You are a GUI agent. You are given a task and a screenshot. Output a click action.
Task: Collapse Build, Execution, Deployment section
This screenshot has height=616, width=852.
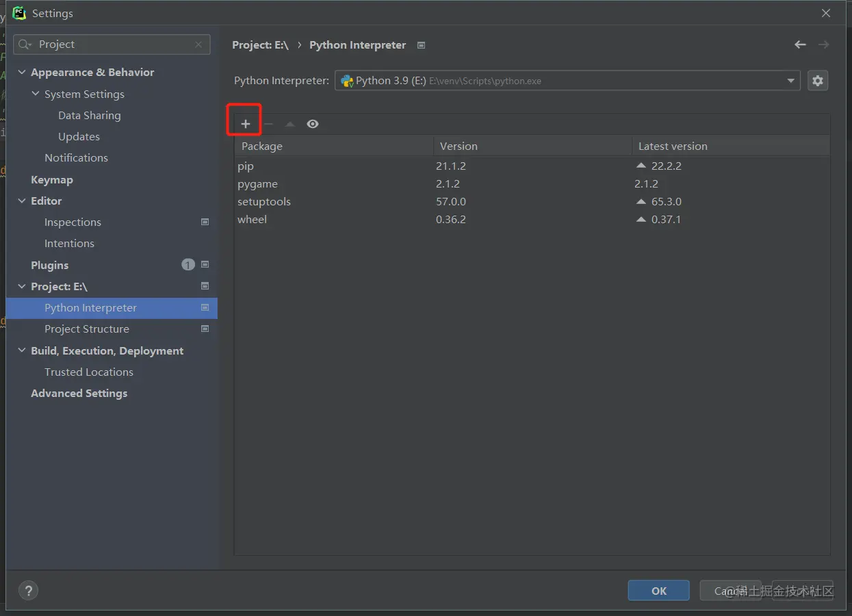[22, 350]
